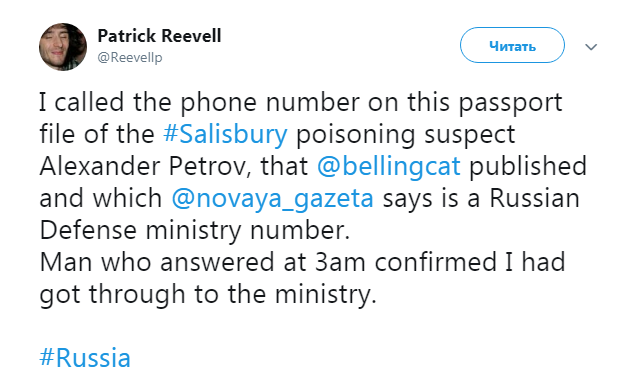Image resolution: width=632 pixels, height=374 pixels.
Task: Open the #Salisbury hashtag
Action: pyautogui.click(x=225, y=134)
